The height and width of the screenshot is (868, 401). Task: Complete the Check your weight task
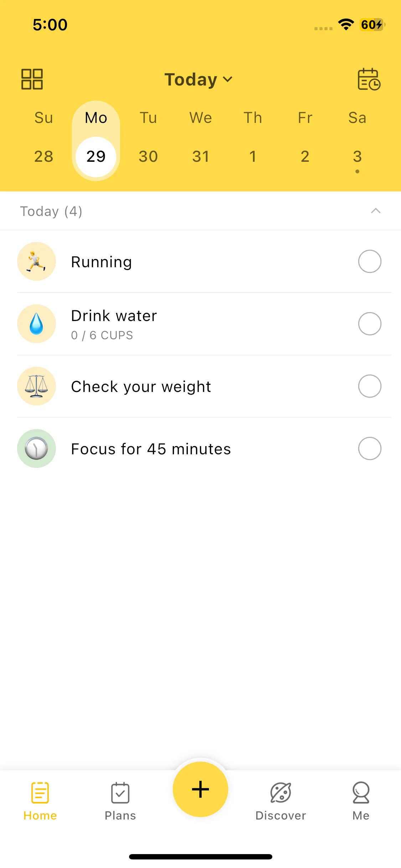coord(370,386)
